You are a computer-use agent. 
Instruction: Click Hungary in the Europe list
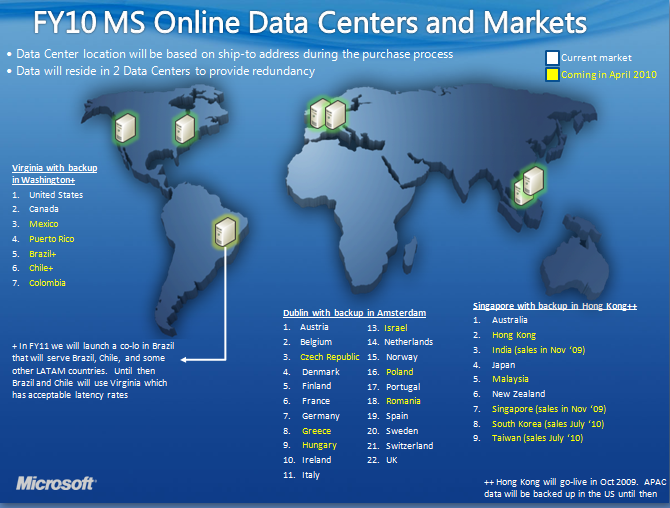(x=319, y=445)
